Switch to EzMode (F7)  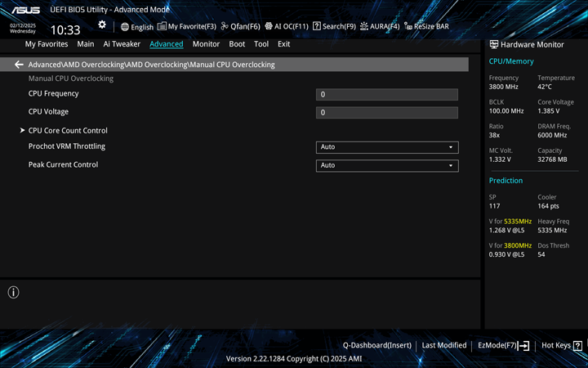pyautogui.click(x=503, y=346)
